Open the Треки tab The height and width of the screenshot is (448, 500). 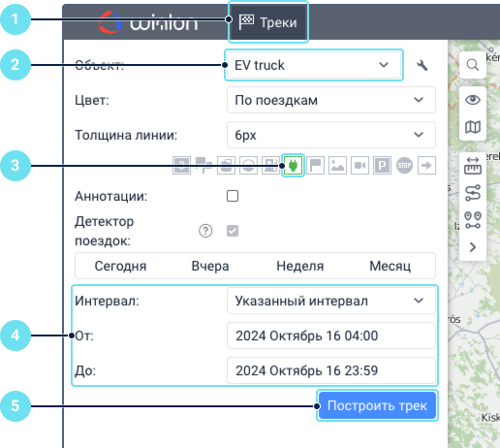pos(268,22)
